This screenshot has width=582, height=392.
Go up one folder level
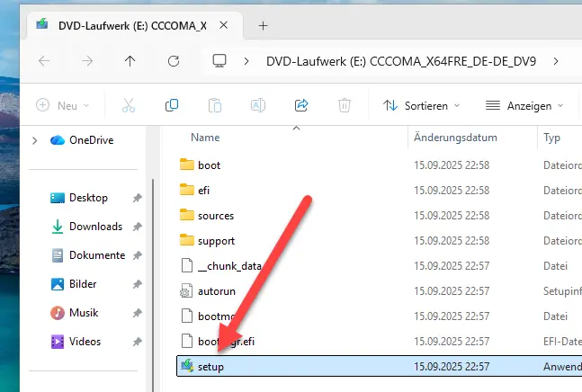(x=130, y=61)
